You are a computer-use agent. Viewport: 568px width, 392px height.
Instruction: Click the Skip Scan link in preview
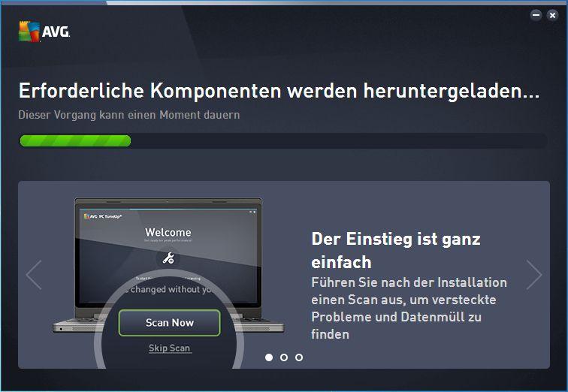pyautogui.click(x=169, y=348)
